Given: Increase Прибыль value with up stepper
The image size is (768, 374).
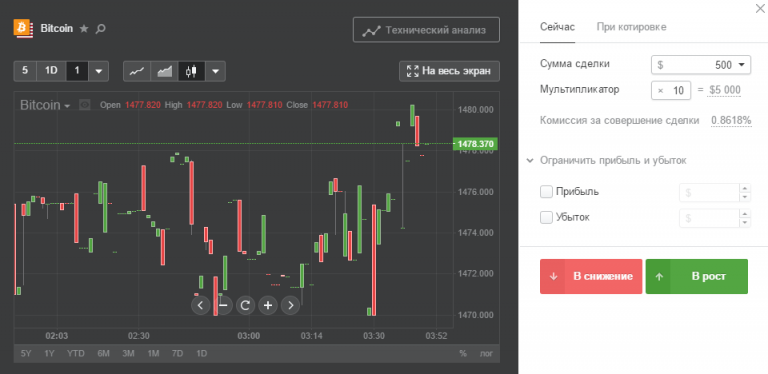Looking at the screenshot, I should pyautogui.click(x=744, y=187).
